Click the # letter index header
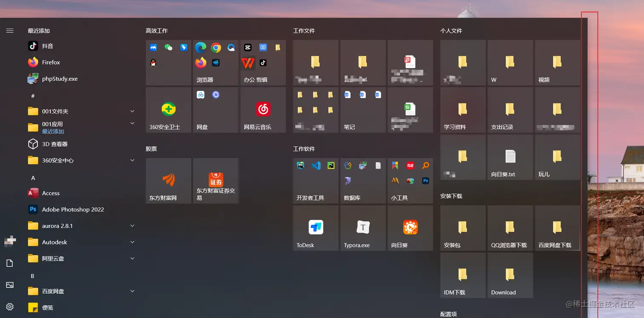 (x=33, y=96)
